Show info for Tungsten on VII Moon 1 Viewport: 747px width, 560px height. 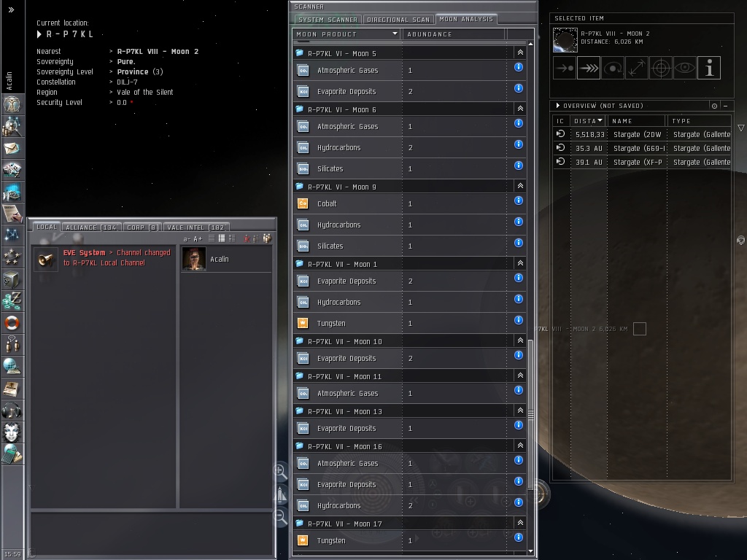pos(519,320)
